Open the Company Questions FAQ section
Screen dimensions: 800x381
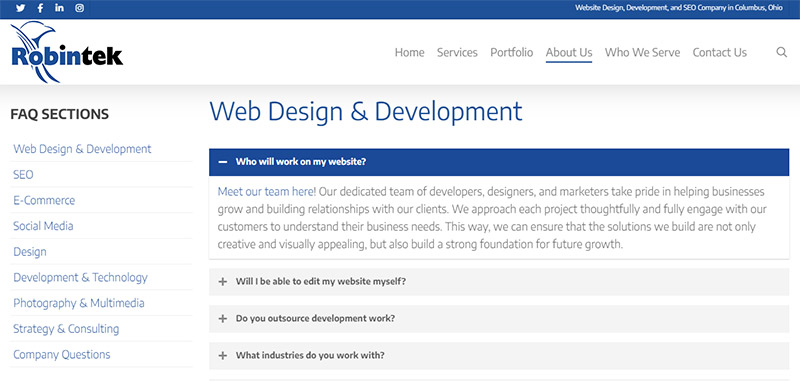coord(62,354)
